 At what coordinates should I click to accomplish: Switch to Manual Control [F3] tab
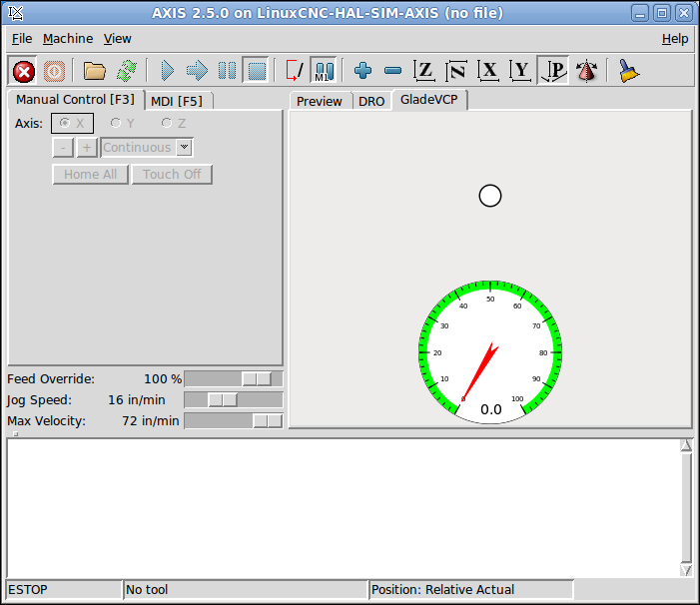point(76,100)
